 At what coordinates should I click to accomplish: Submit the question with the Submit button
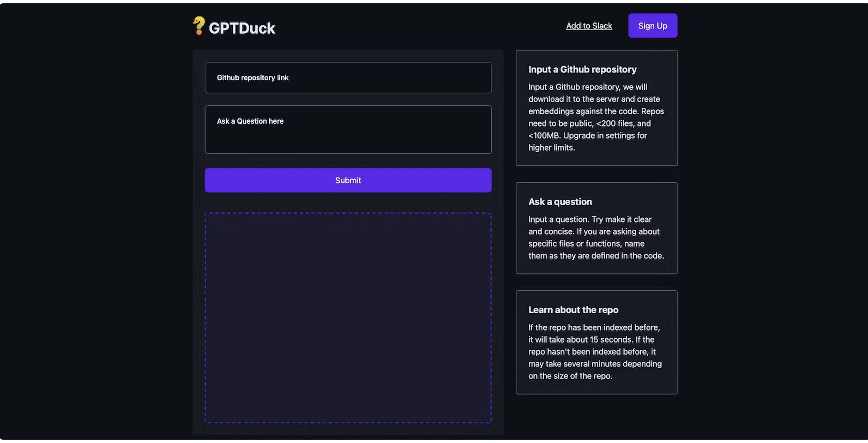348,180
